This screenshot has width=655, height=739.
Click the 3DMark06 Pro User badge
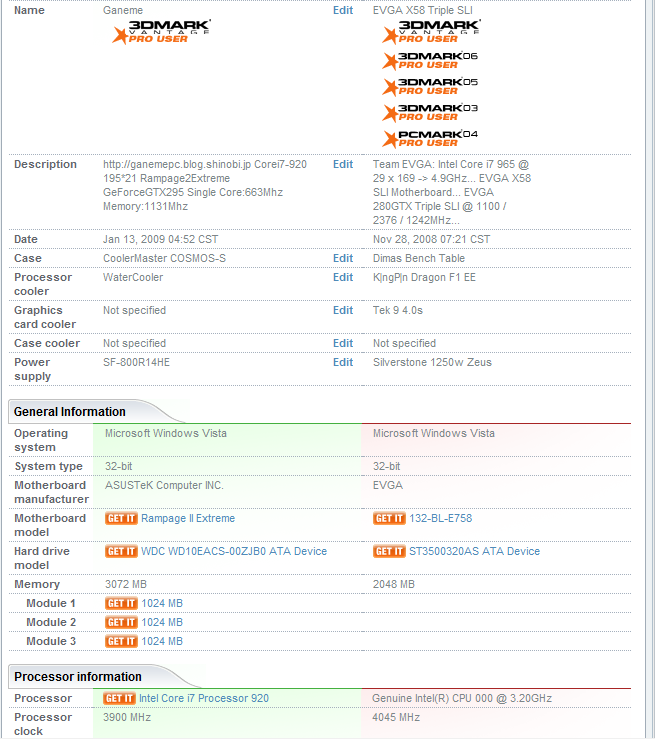(x=430, y=61)
